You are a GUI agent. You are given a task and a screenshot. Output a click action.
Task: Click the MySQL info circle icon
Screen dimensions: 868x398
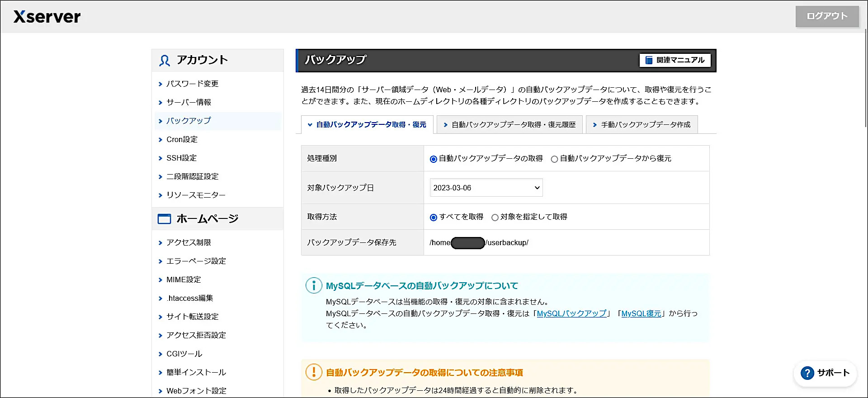point(314,285)
